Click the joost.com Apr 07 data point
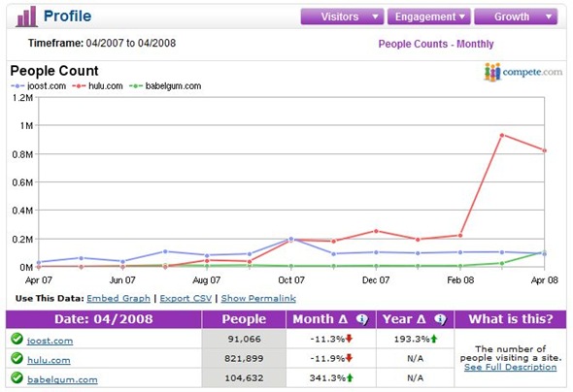Image resolution: width=573 pixels, height=392 pixels. click(x=39, y=262)
